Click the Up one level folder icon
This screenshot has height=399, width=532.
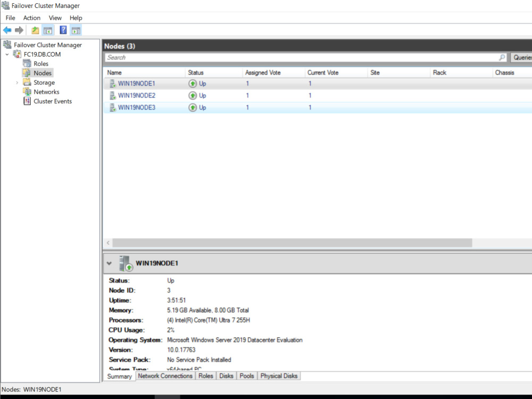pyautogui.click(x=35, y=30)
